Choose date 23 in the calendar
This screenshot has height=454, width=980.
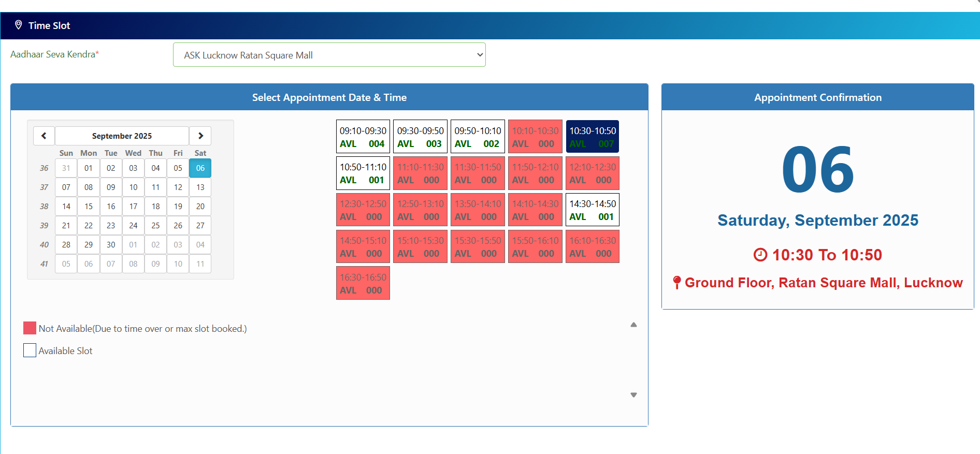coord(111,226)
